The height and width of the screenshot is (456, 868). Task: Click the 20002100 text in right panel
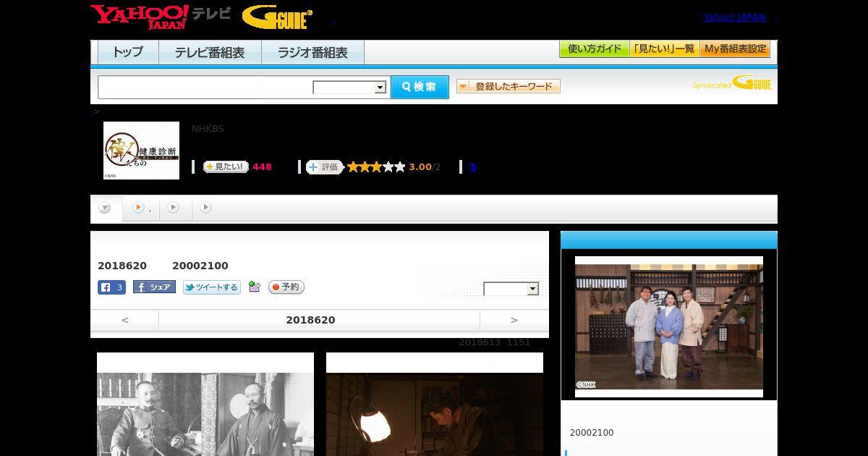[x=592, y=433]
